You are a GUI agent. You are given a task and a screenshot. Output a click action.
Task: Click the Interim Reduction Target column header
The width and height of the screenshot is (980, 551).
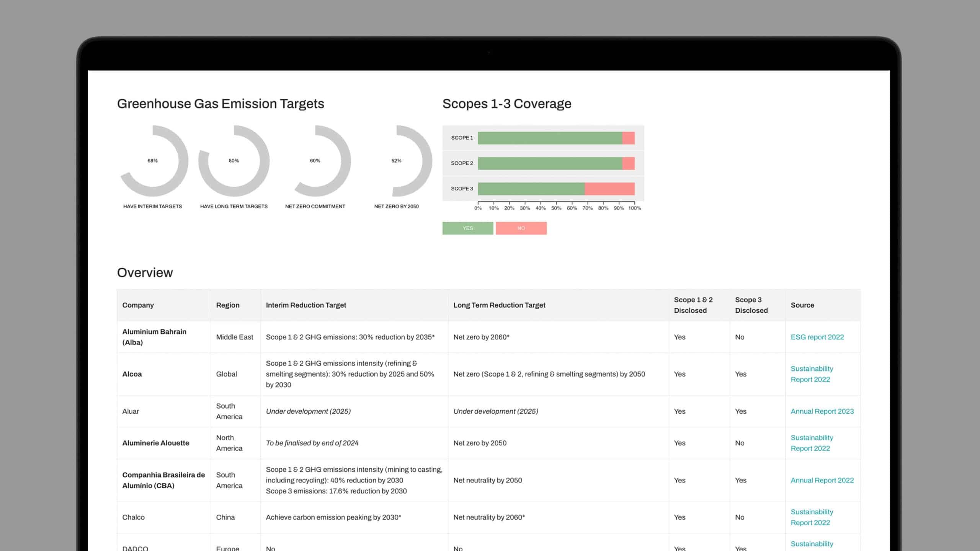click(x=305, y=305)
